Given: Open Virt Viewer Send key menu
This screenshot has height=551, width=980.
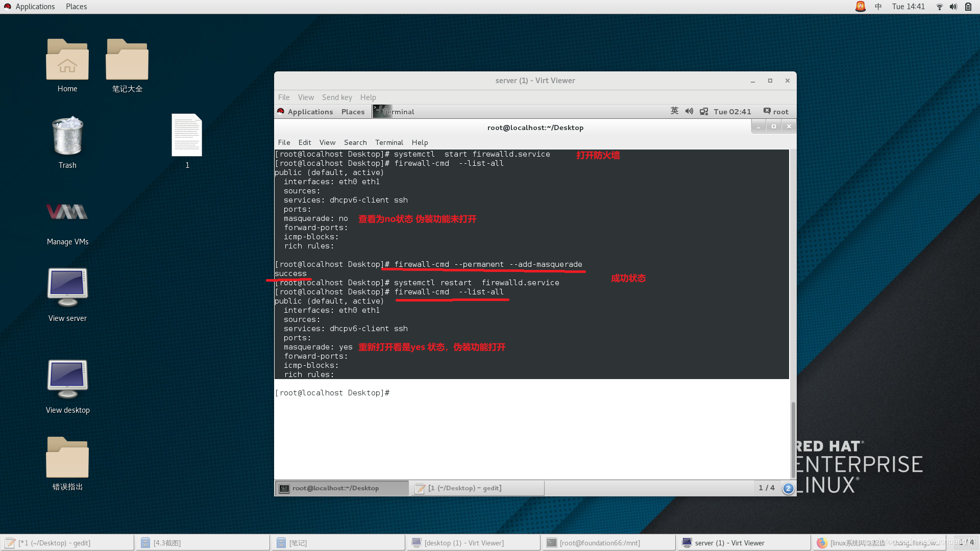Looking at the screenshot, I should tap(337, 97).
